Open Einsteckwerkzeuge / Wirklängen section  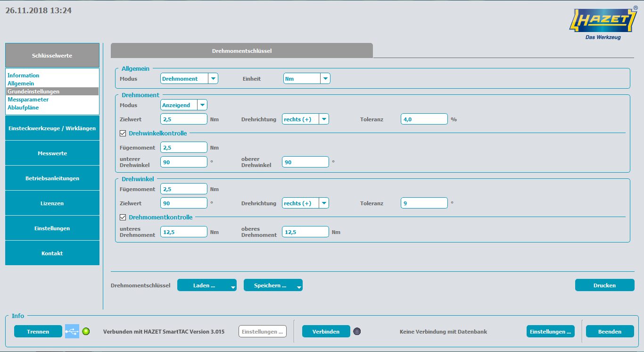52,128
